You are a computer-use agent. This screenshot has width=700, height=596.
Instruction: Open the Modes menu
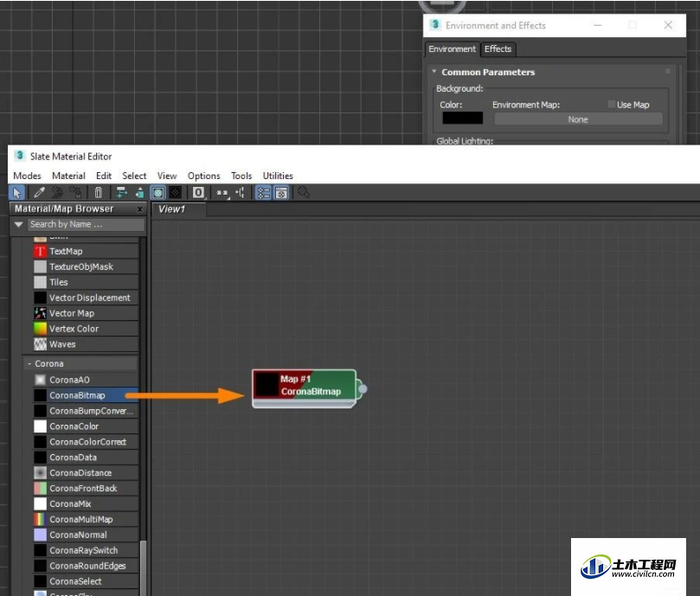27,176
